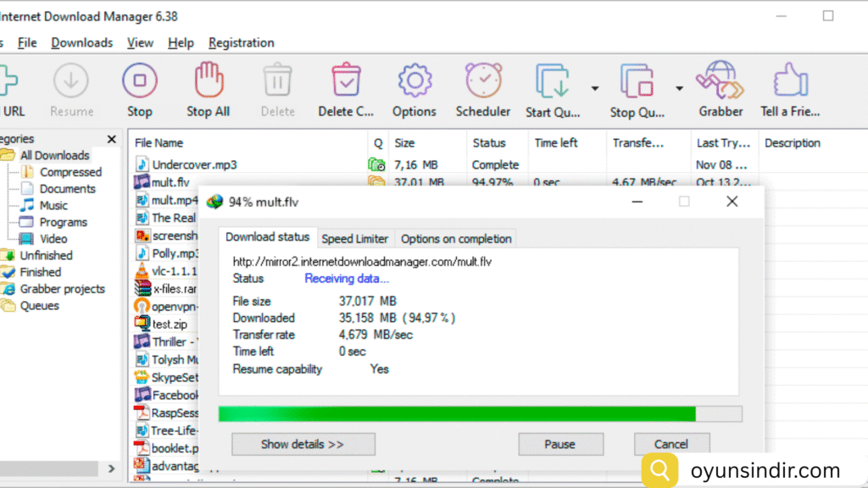
Task: Launch the Grabber tool icon
Action: click(721, 83)
